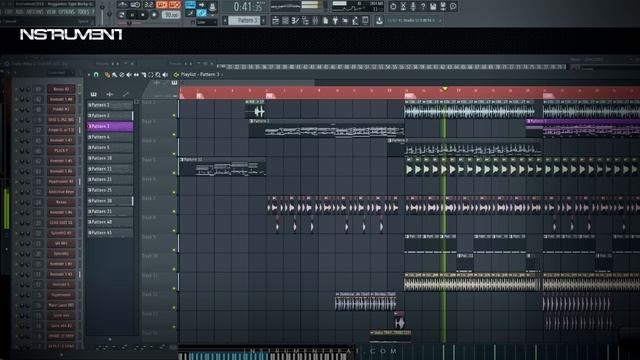Image resolution: width=640 pixels, height=360 pixels.
Task: Click the Nexus channel button
Action: point(61,202)
